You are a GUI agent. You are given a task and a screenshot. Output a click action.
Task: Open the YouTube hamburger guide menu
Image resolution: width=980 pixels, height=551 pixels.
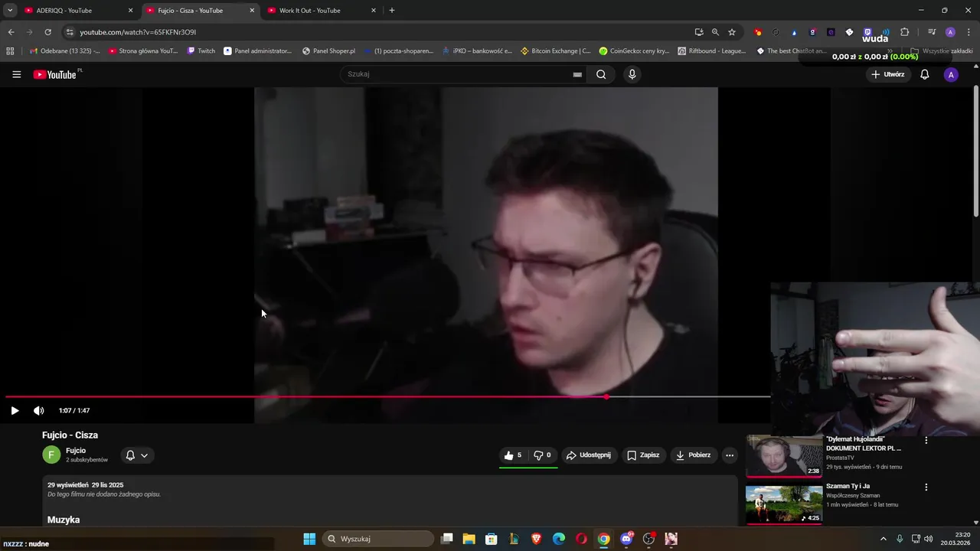tap(16, 74)
